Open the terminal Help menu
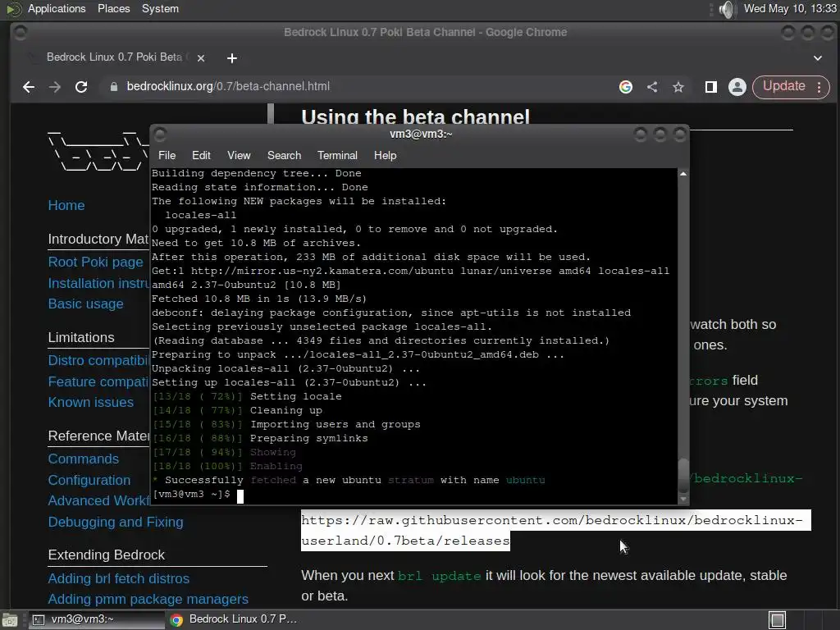The height and width of the screenshot is (630, 840). point(386,155)
